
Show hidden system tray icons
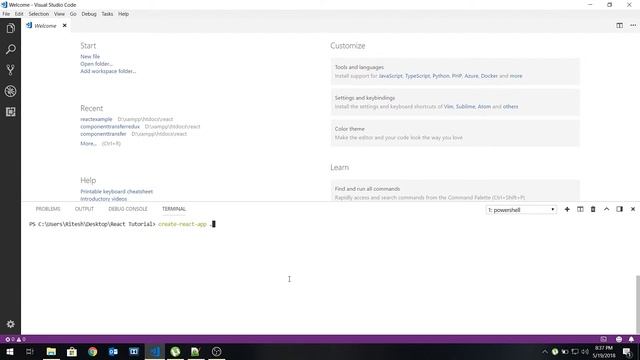pos(544,351)
